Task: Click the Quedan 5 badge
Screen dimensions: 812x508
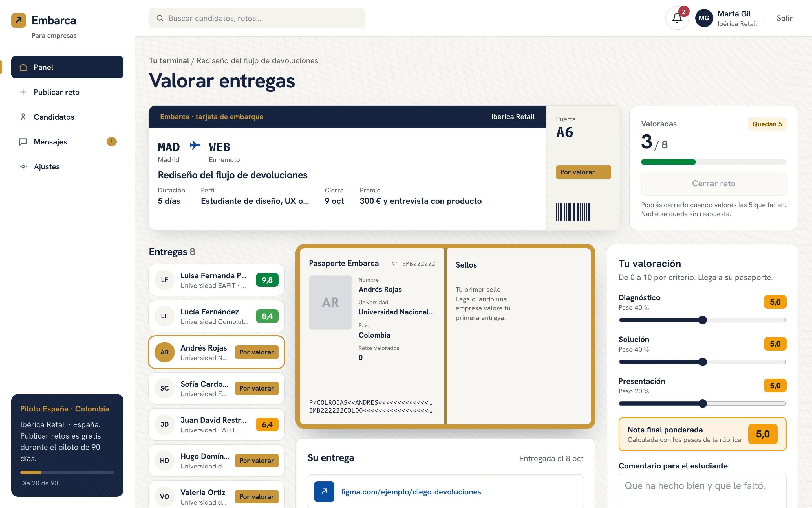Action: tap(767, 124)
